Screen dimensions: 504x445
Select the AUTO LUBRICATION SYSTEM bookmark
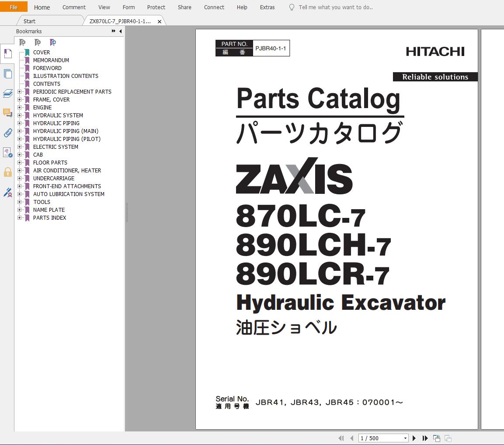[x=69, y=194]
